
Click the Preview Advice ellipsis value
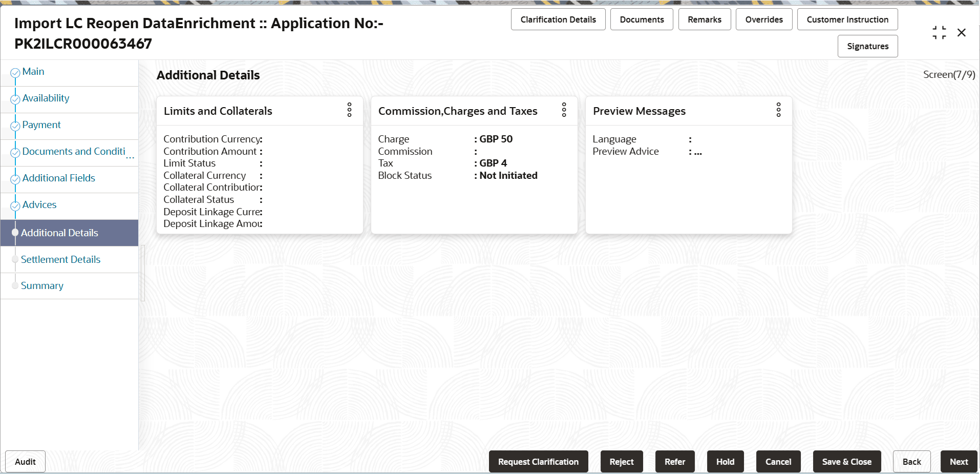[x=698, y=152]
